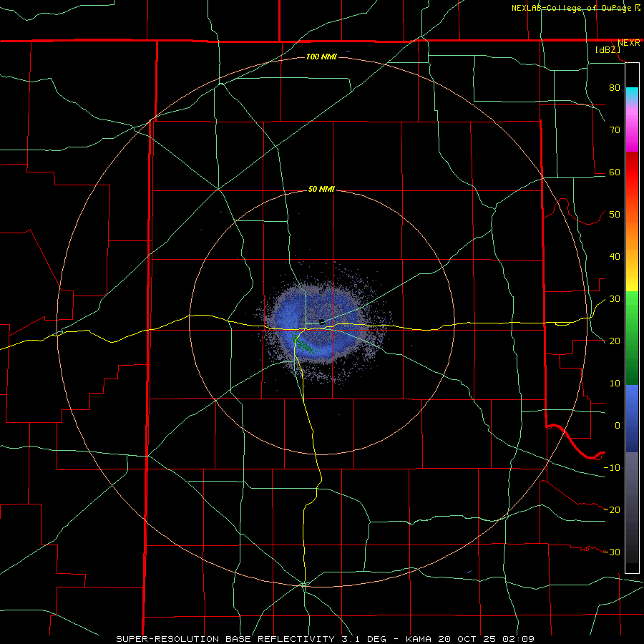Image resolution: width=644 pixels, height=644 pixels.
Task: Click the red segment of the color bar
Action: tap(632, 172)
